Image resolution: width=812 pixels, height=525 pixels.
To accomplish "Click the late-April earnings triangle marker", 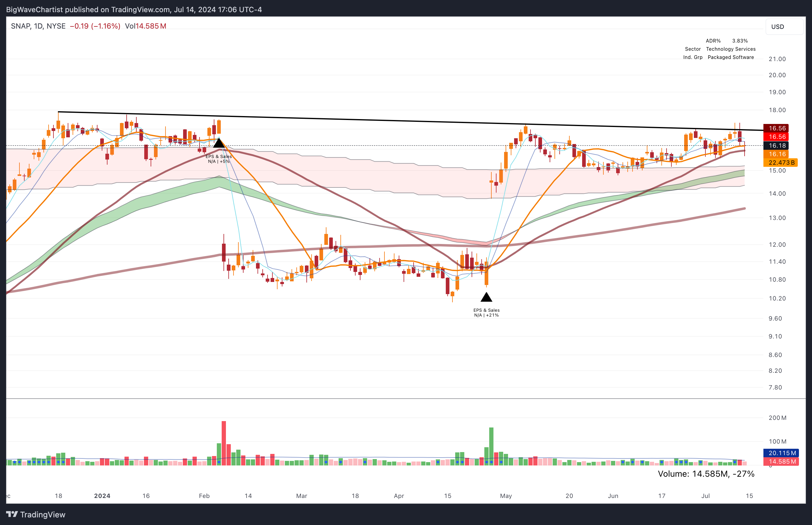I will (486, 298).
